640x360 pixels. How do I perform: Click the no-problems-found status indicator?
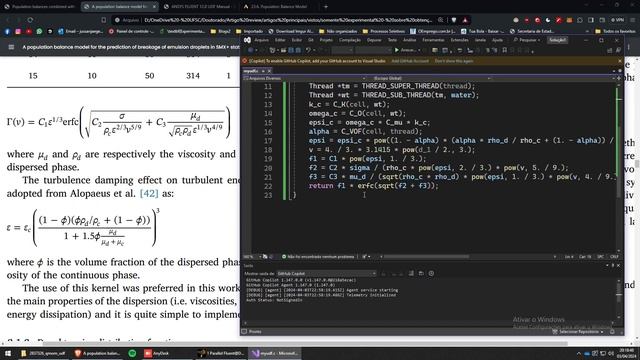pos(318,257)
